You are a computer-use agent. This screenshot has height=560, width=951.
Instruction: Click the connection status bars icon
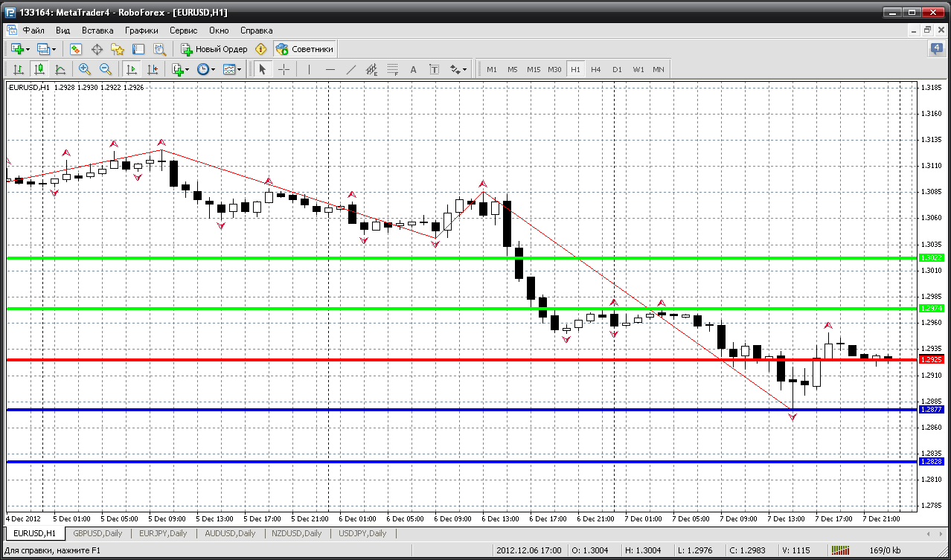[x=840, y=551]
